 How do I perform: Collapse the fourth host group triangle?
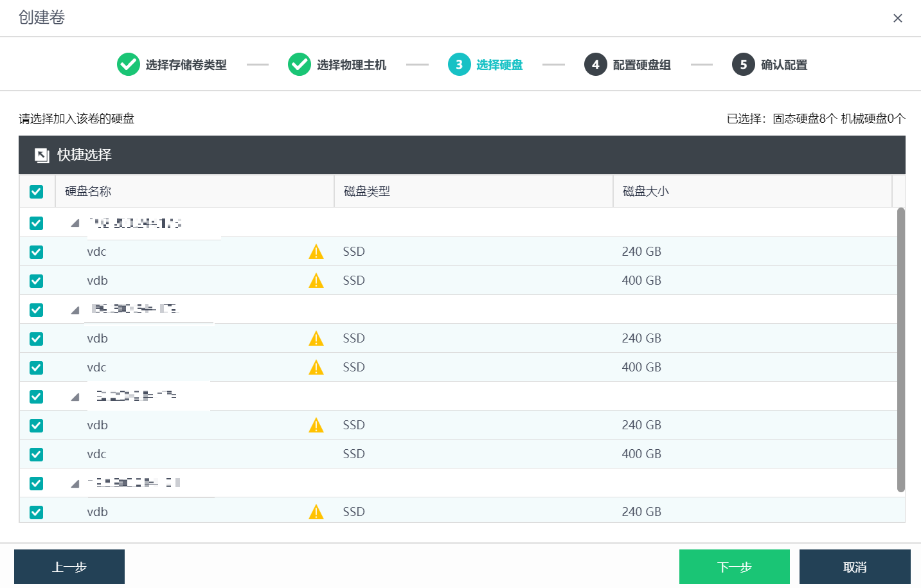click(75, 483)
